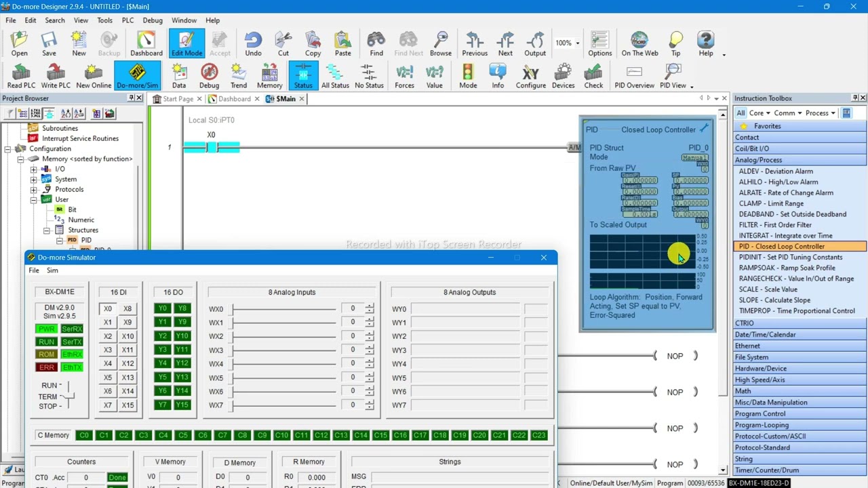This screenshot has height=488, width=868.
Task: Click the WX0 value input field
Action: (x=353, y=309)
